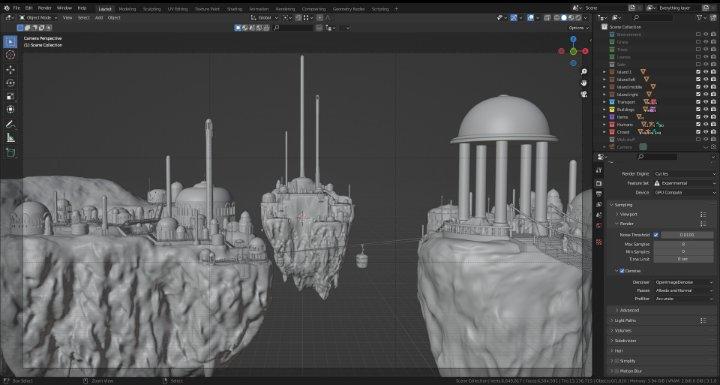The width and height of the screenshot is (720, 385).
Task: Open the viewport Select menu
Action: pyautogui.click(x=84, y=18)
